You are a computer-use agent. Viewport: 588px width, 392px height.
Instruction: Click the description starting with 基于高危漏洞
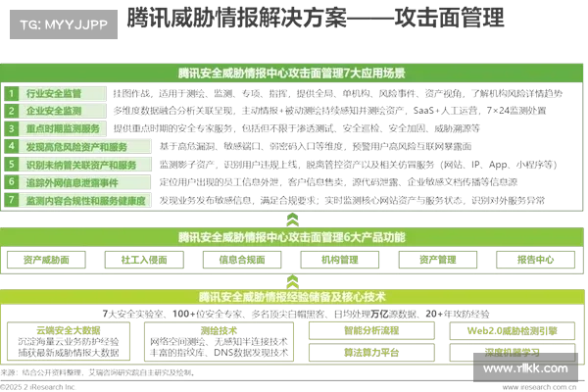316,146
